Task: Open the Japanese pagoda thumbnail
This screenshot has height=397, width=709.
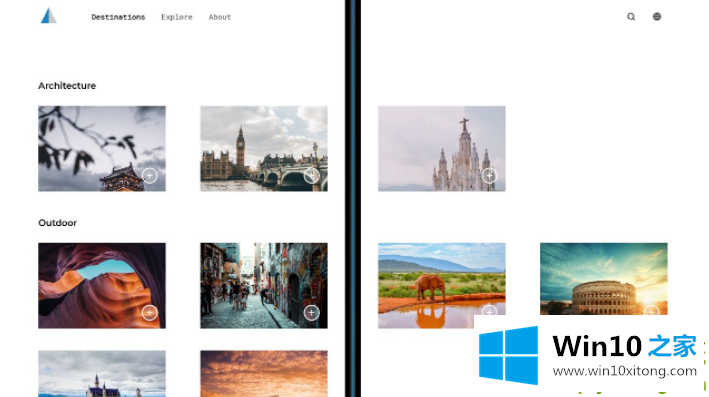Action: (x=102, y=149)
